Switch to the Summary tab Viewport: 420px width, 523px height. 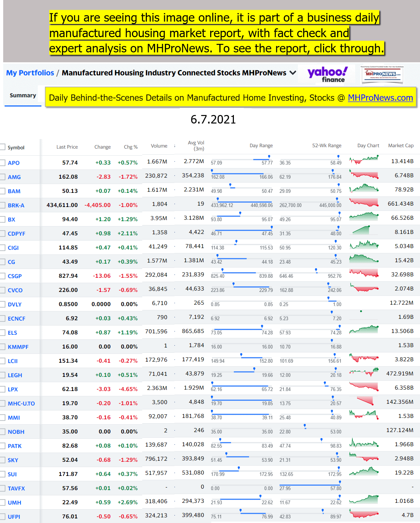tap(23, 96)
